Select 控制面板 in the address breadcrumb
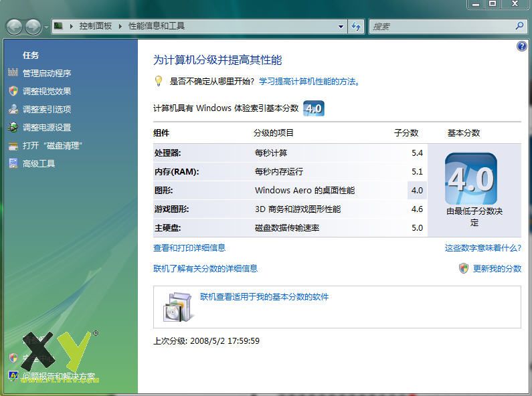 tap(95, 26)
